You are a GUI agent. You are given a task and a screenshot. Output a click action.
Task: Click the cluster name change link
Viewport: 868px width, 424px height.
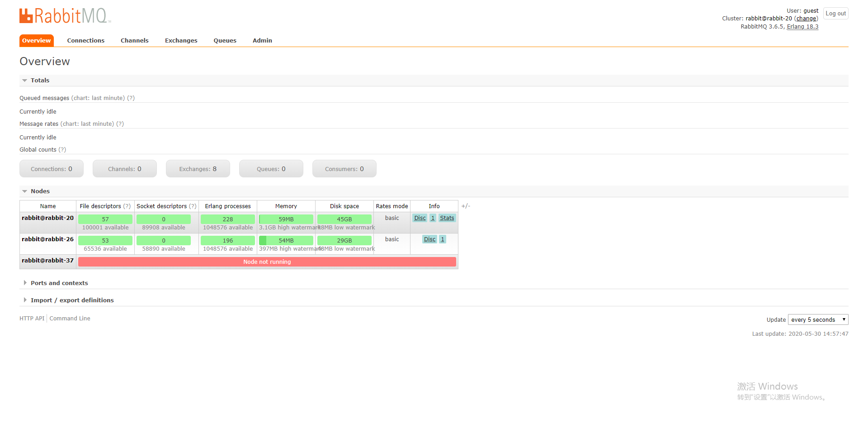click(806, 19)
